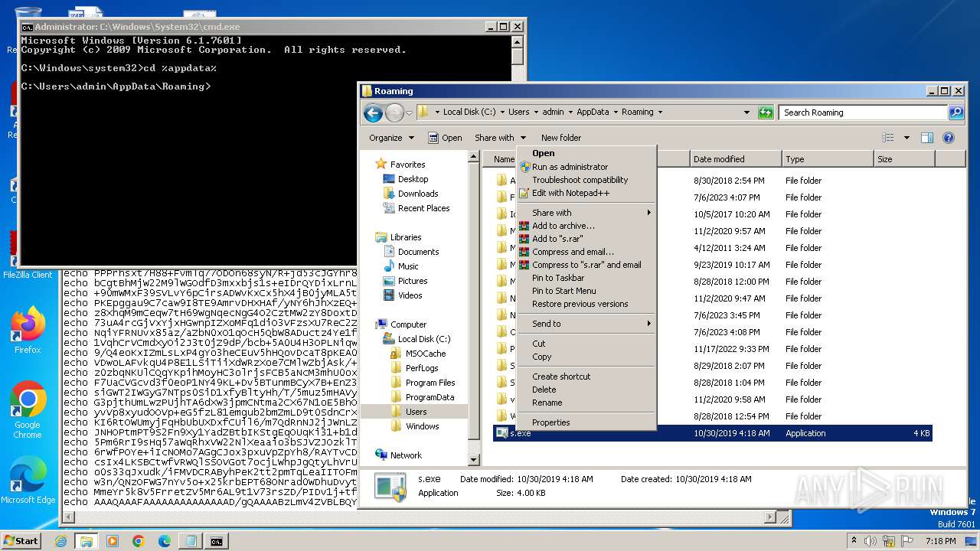The height and width of the screenshot is (551, 980).
Task: Open Internet Explorer from the taskbar
Action: click(60, 541)
